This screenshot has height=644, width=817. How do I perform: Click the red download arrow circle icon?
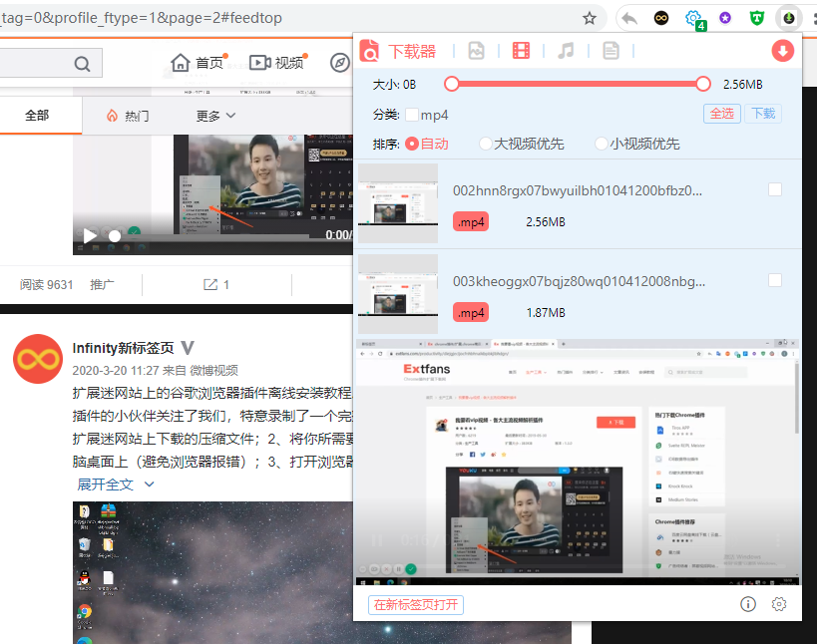coord(782,51)
